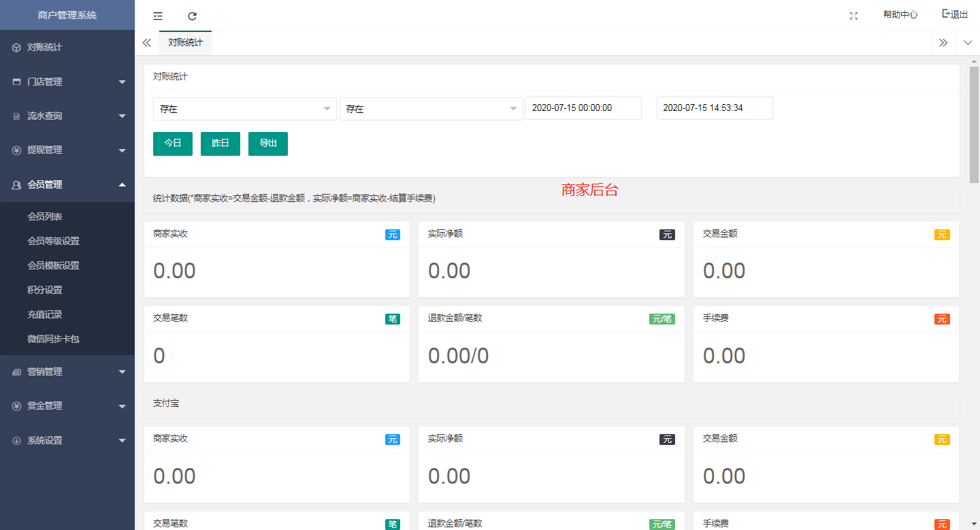
Task: Click the 赏金管理 yen icon
Action: point(16,406)
